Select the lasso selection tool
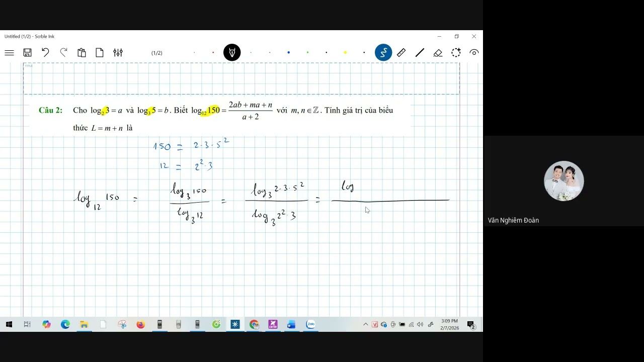The image size is (644, 362). point(456,52)
